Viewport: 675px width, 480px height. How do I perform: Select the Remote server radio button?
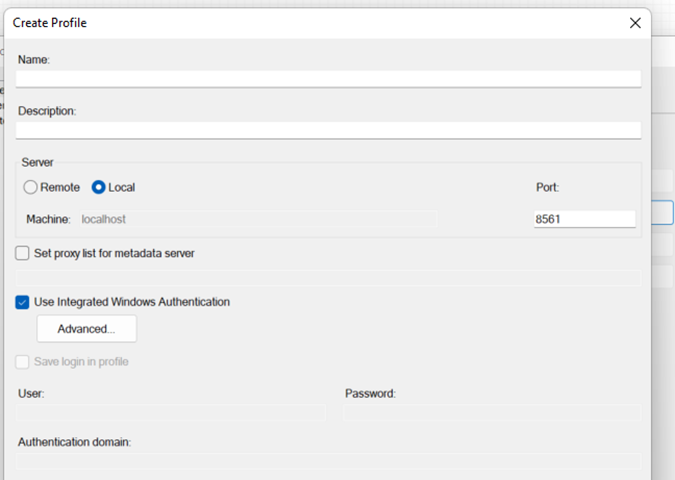(31, 187)
